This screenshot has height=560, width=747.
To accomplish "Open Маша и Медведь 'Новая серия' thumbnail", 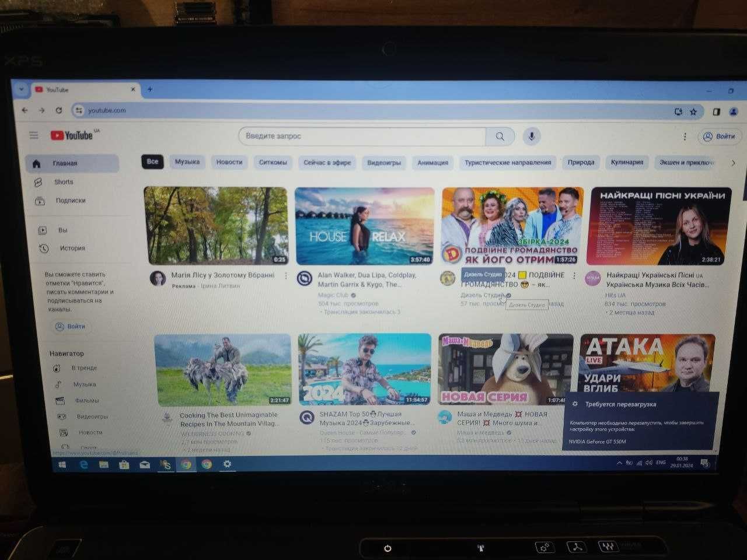I will 505,369.
